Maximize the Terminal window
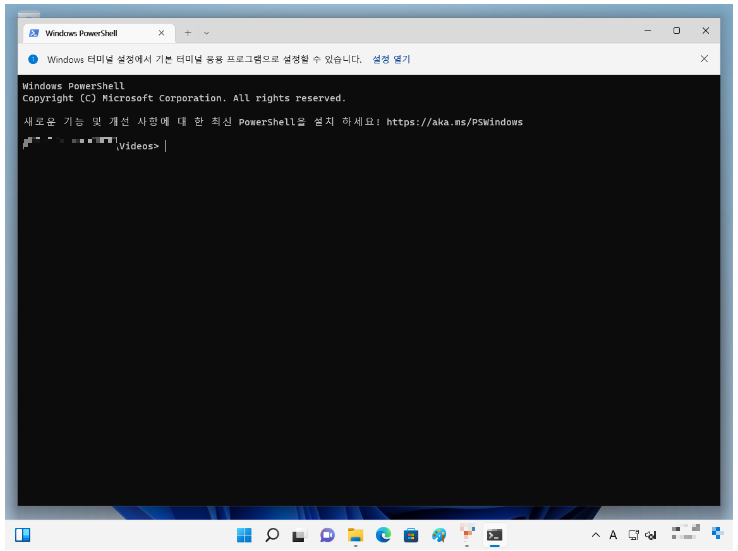Image resolution: width=738 pixels, height=551 pixels. click(676, 31)
